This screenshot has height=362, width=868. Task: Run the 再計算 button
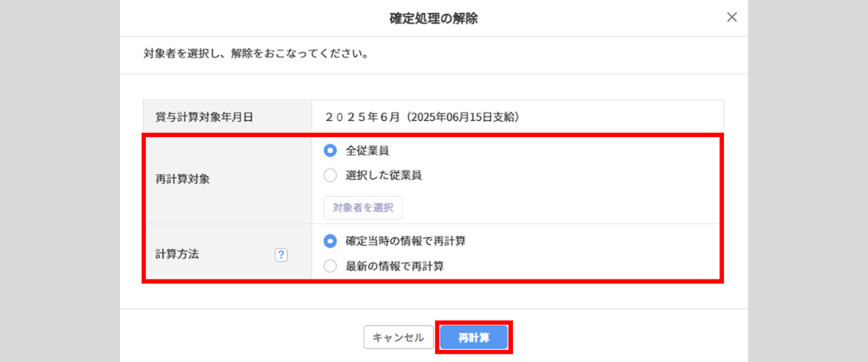pos(474,338)
